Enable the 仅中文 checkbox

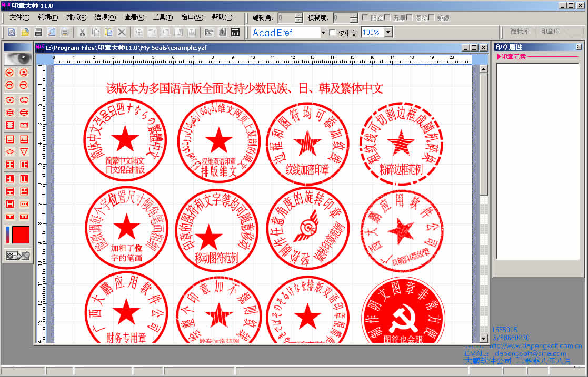click(x=332, y=33)
